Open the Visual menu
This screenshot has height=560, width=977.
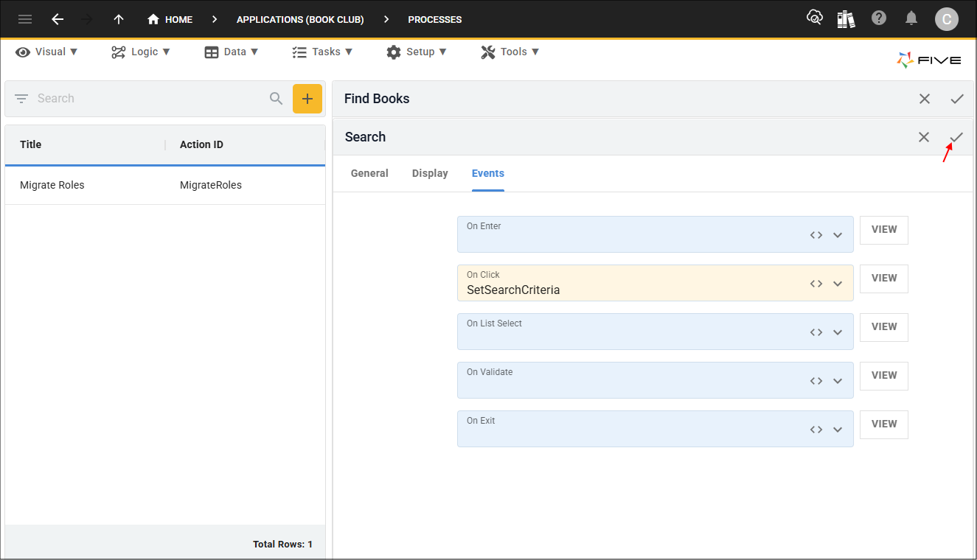46,52
